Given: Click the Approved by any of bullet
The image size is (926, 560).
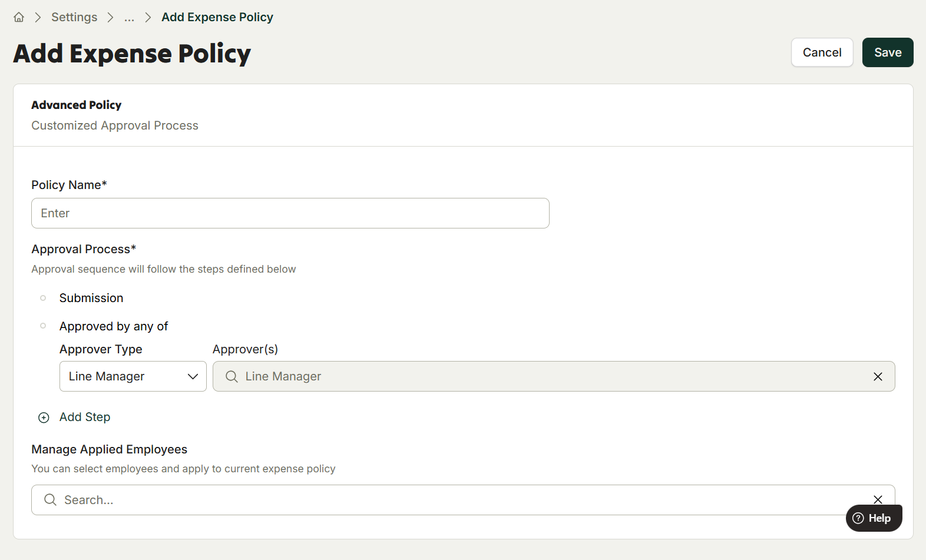Looking at the screenshot, I should click(43, 326).
